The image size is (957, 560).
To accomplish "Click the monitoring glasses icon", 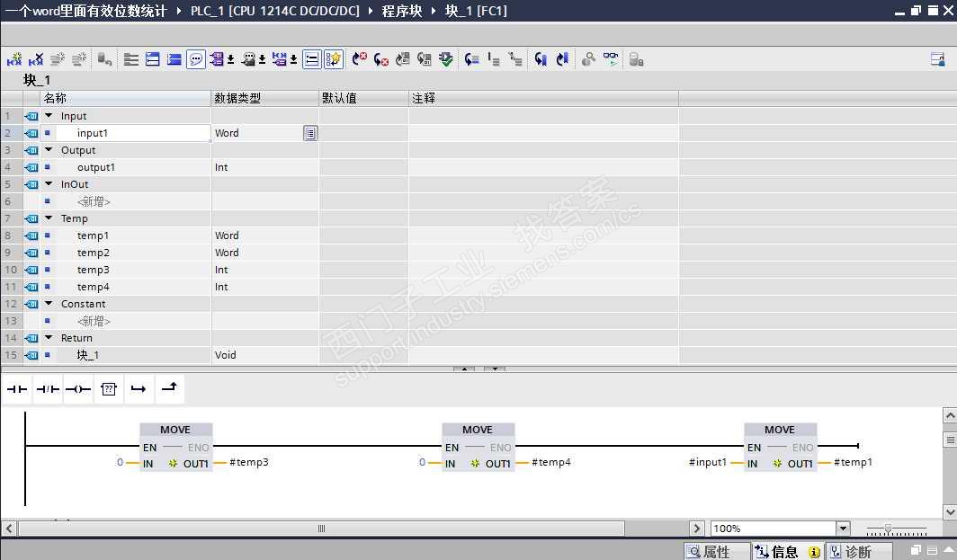I will pyautogui.click(x=611, y=59).
